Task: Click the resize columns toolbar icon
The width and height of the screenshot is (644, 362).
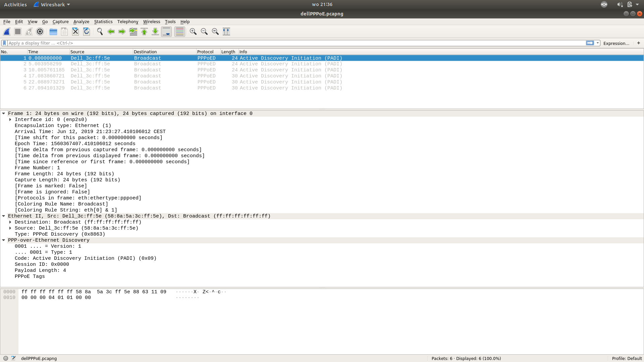Action: click(226, 32)
